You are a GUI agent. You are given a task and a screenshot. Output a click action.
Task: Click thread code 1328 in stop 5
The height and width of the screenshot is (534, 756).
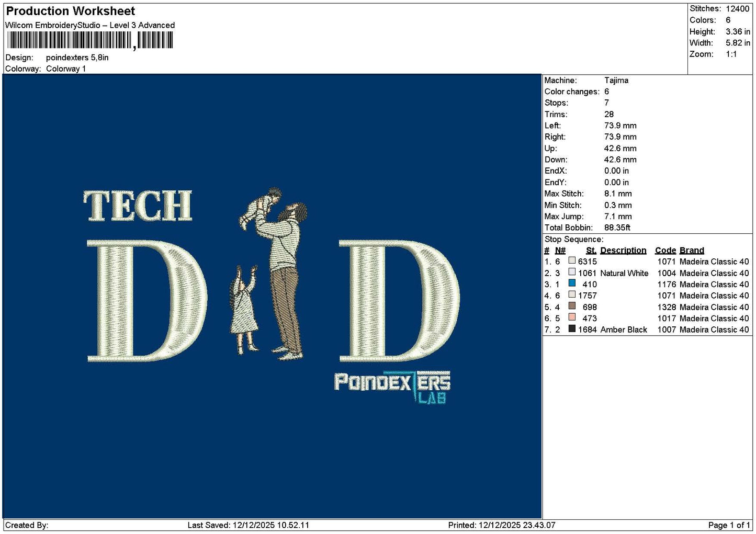(667, 307)
